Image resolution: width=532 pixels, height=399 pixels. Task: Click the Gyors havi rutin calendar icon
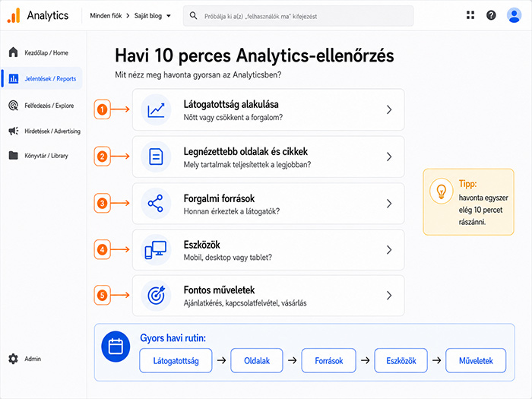click(116, 347)
